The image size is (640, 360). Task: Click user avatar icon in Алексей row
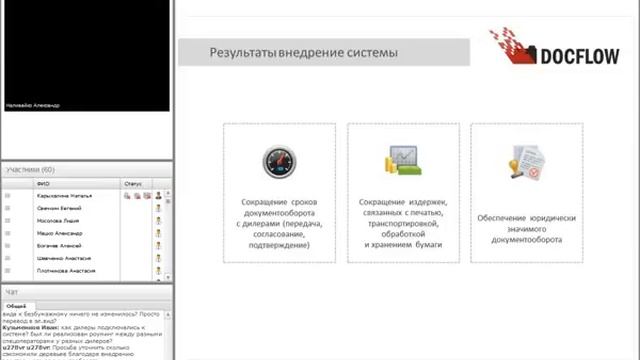[158, 246]
